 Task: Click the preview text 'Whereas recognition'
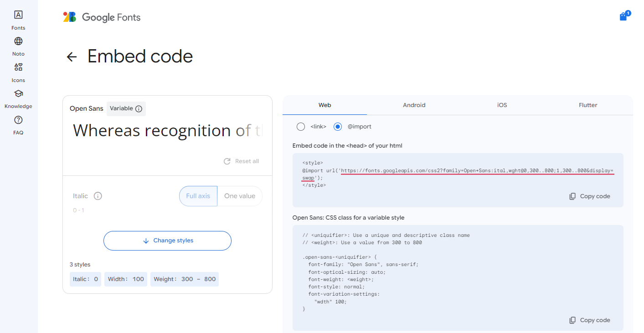pos(152,131)
